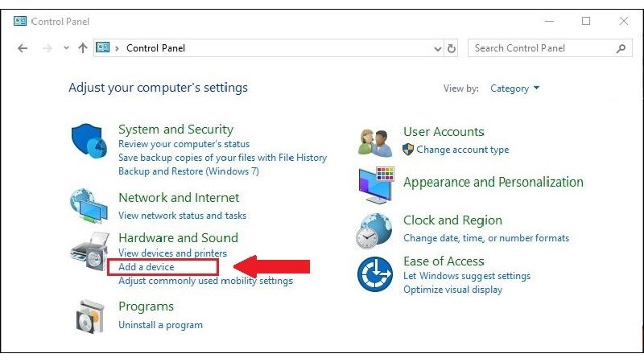The height and width of the screenshot is (362, 644).
Task: Expand the View by Category dropdown
Action: click(515, 88)
